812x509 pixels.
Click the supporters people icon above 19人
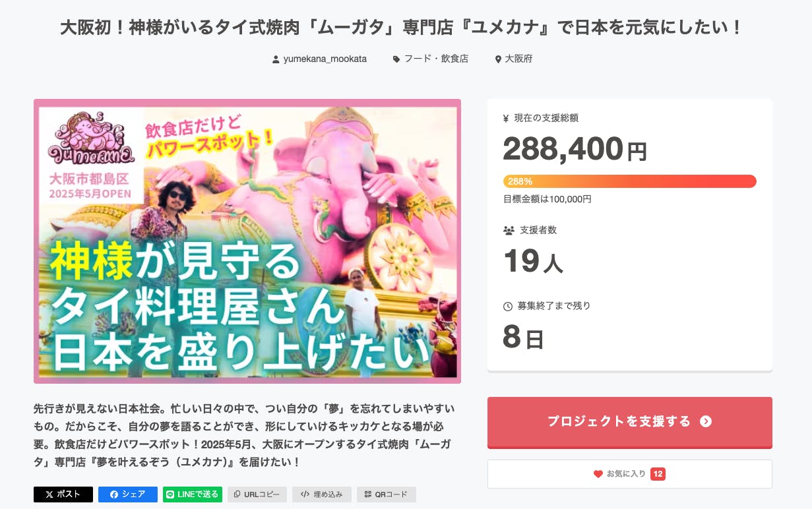(x=509, y=231)
